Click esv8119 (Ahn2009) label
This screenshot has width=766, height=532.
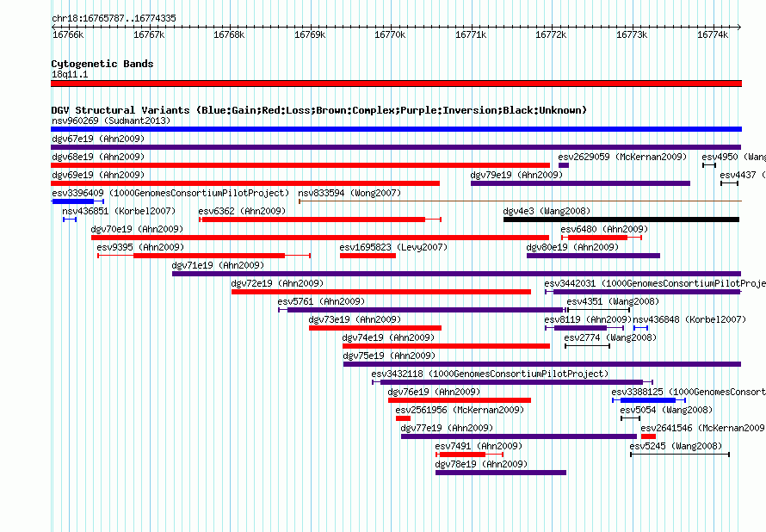point(588,319)
